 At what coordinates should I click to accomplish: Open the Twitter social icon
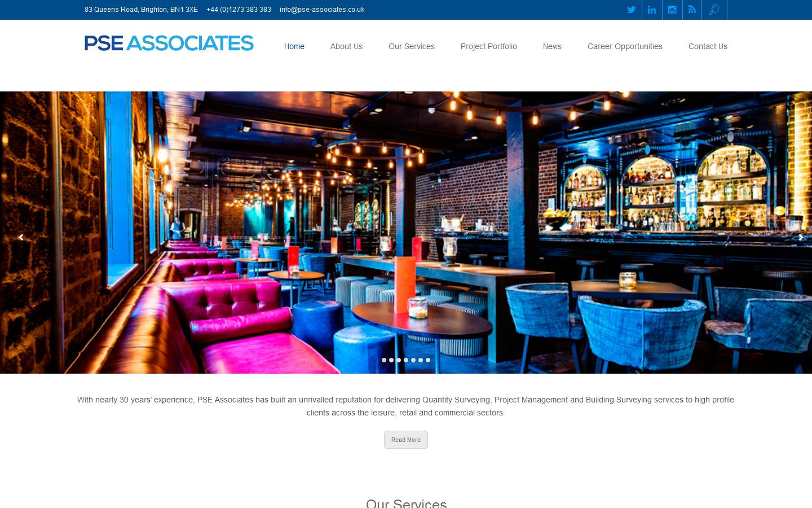tap(632, 10)
